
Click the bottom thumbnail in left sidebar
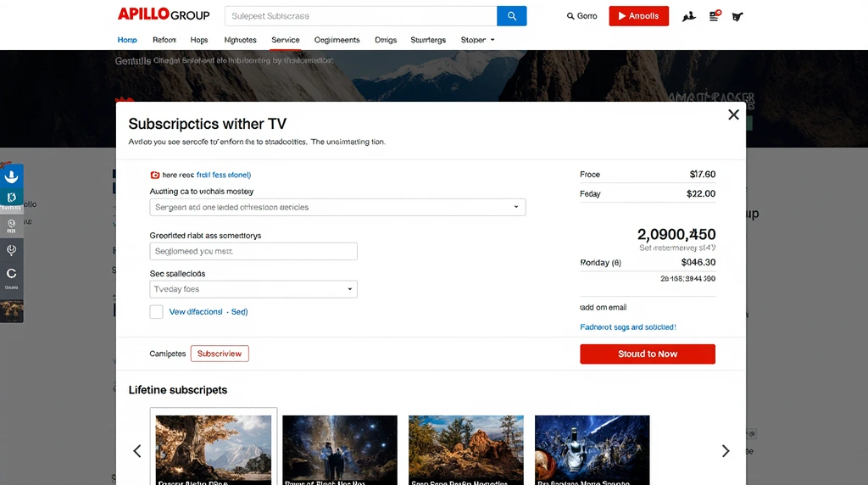tap(12, 310)
